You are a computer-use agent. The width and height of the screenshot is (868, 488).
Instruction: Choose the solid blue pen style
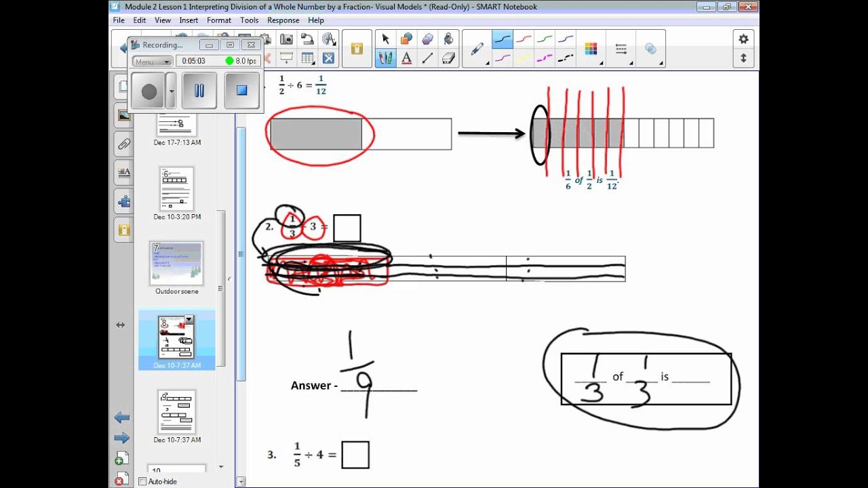click(566, 39)
